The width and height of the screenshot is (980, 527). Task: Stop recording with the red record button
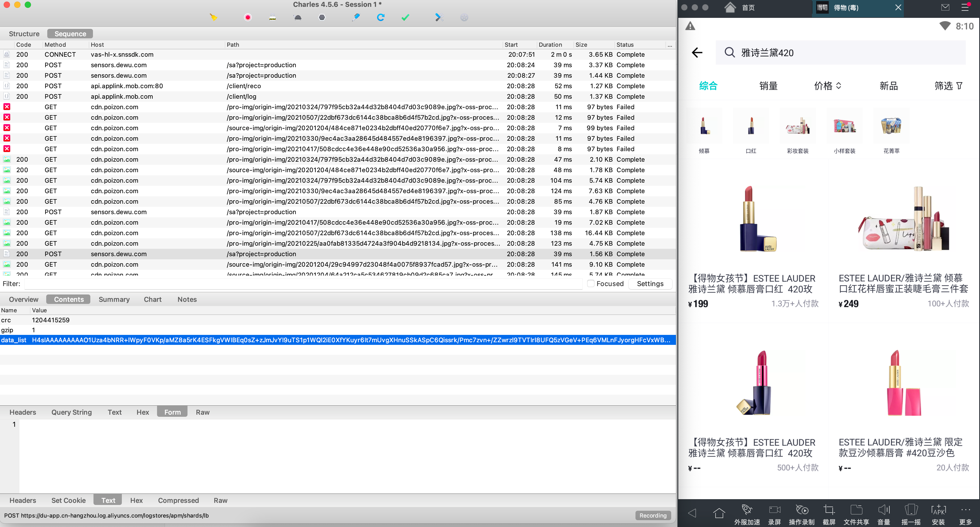[x=248, y=17]
